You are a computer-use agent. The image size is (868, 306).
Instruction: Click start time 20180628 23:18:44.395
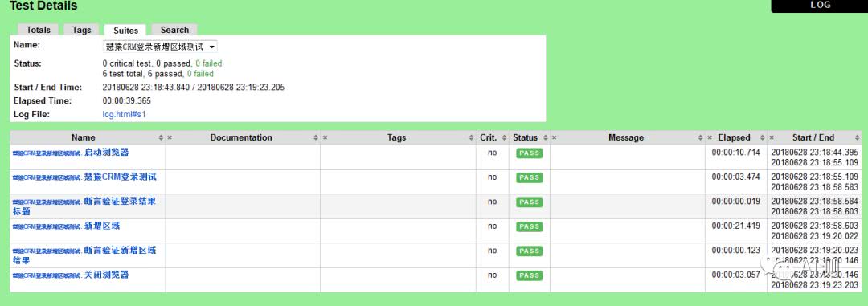(814, 152)
